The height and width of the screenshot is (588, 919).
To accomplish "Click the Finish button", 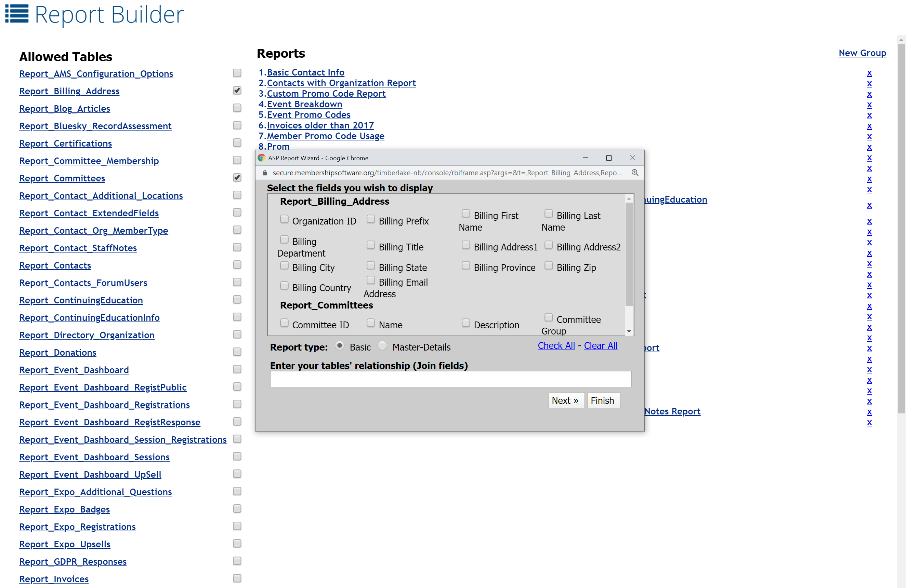I will pyautogui.click(x=603, y=400).
